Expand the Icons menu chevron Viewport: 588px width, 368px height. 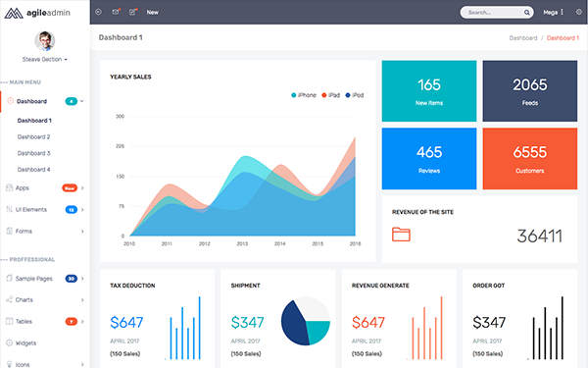click(82, 364)
